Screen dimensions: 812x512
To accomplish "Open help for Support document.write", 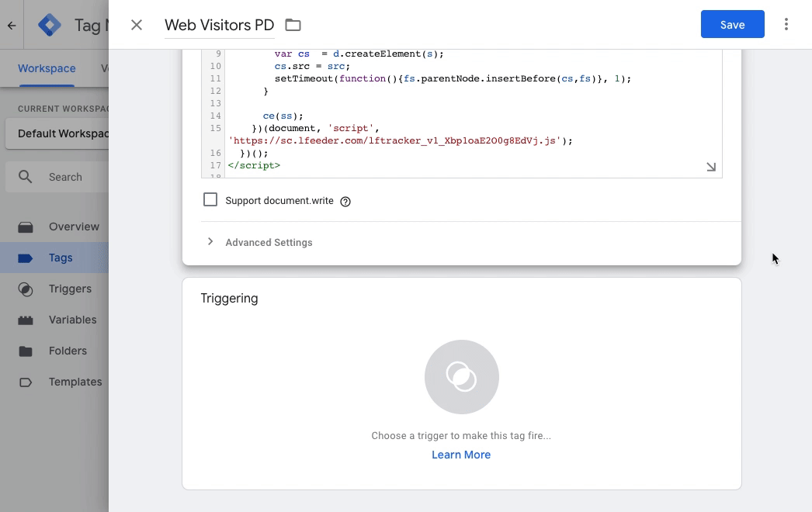I will point(345,202).
